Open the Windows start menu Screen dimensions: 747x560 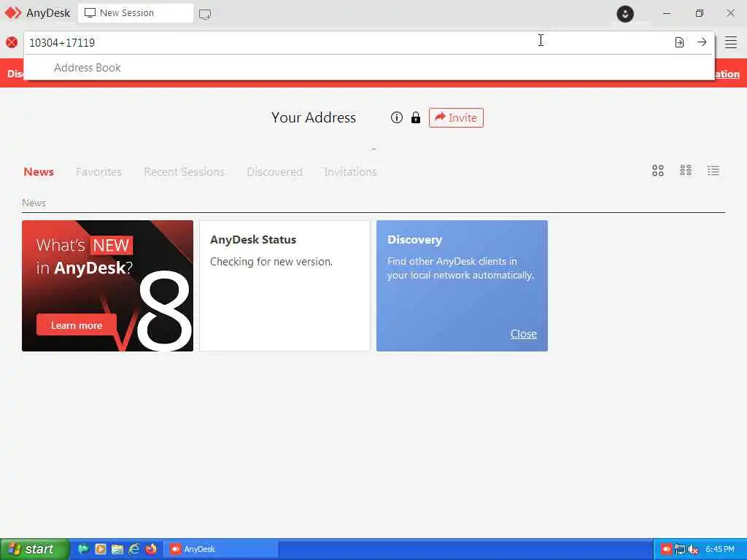pos(35,549)
